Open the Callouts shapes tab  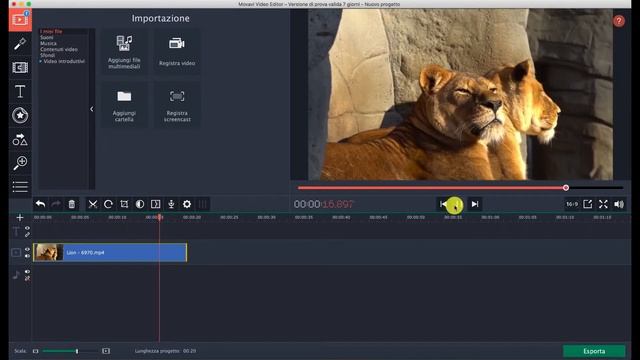(20, 140)
